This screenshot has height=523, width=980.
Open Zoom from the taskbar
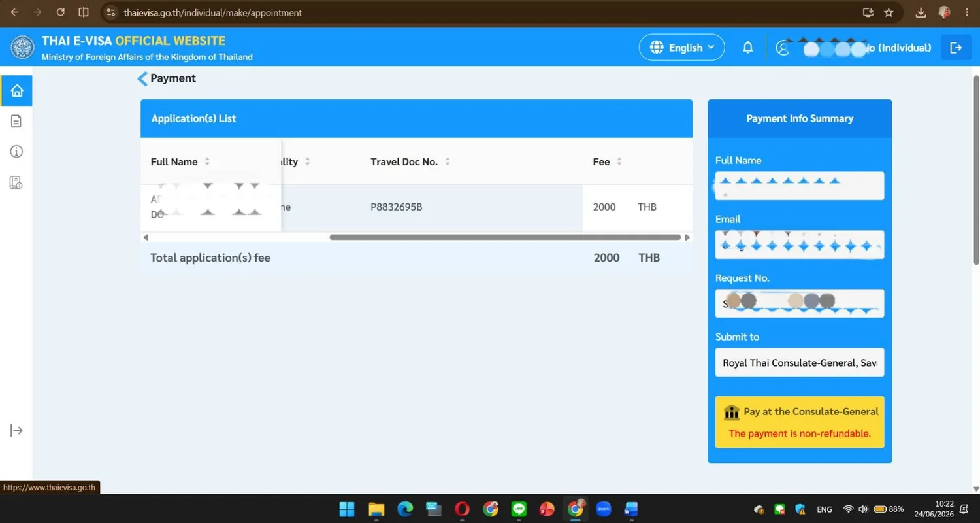point(604,509)
